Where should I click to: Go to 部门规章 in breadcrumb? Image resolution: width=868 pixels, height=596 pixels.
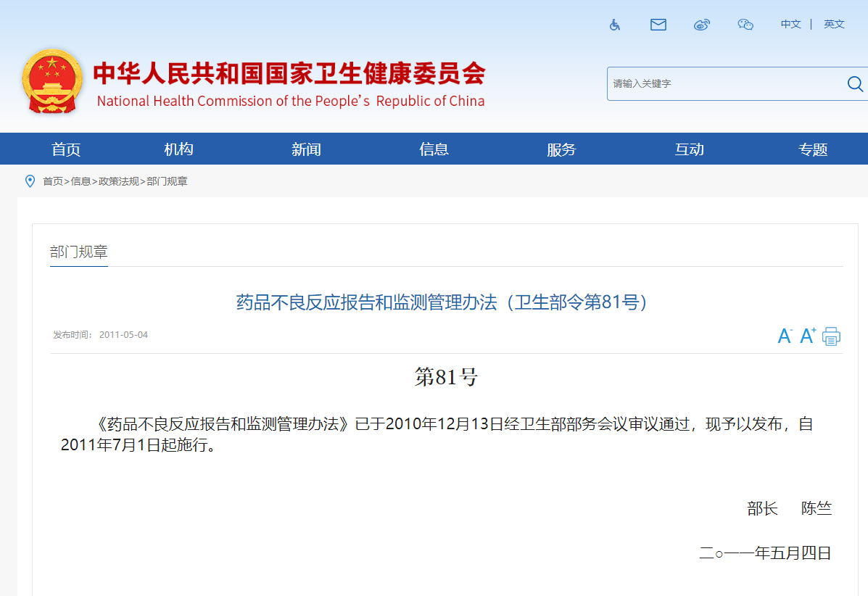168,181
